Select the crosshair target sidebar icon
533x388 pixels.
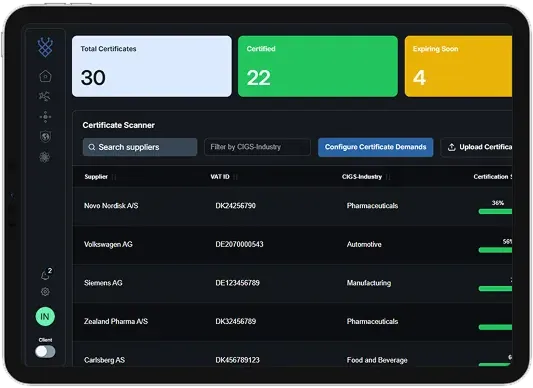tap(45, 117)
